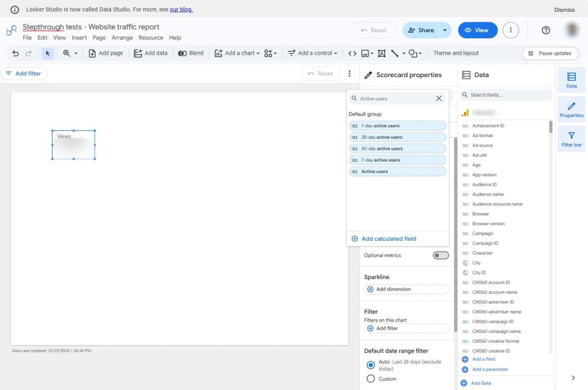
Task: Click the undo arrow in the toolbar
Action: tap(16, 53)
